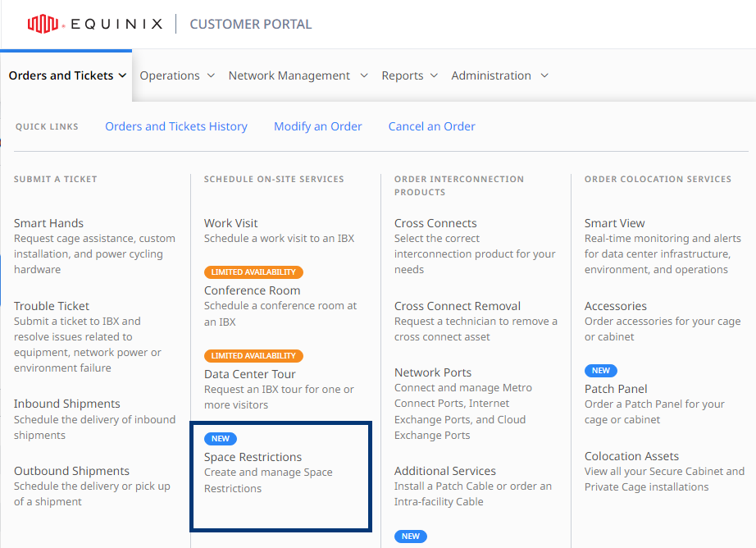View Colocation Assets
This screenshot has height=548, width=756.
631,456
